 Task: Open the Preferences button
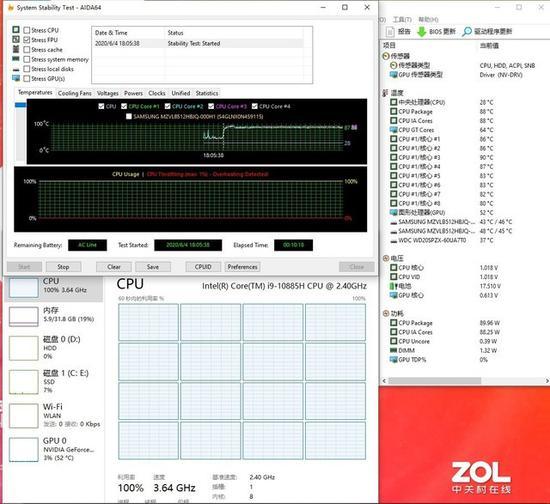(x=242, y=267)
